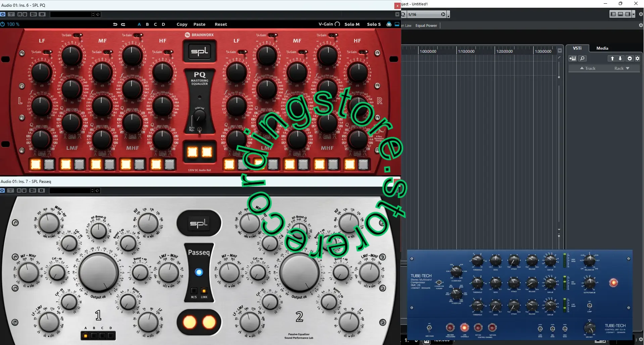644x345 pixels.
Task: Open preset arrows in SPL PQ header
Action: tap(93, 14)
